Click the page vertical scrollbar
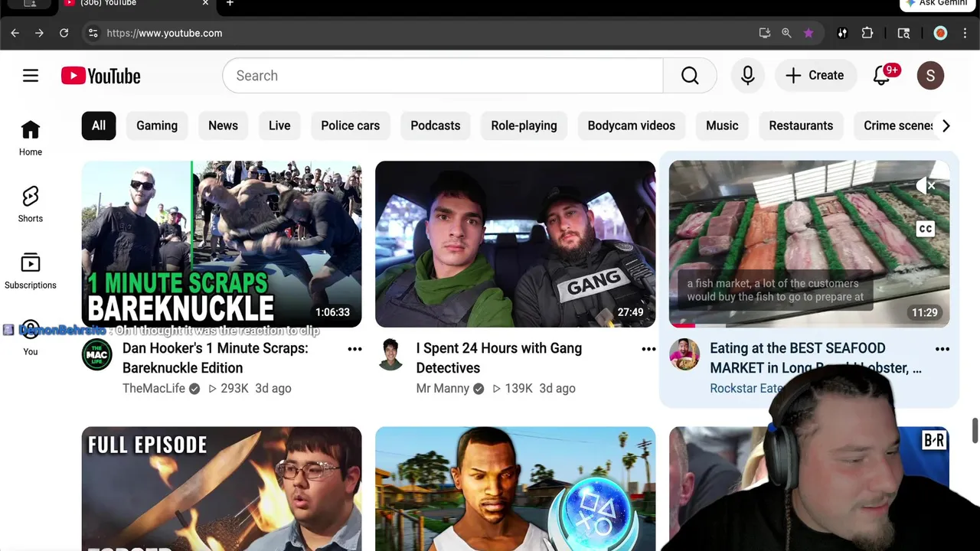980x551 pixels. 975,431
